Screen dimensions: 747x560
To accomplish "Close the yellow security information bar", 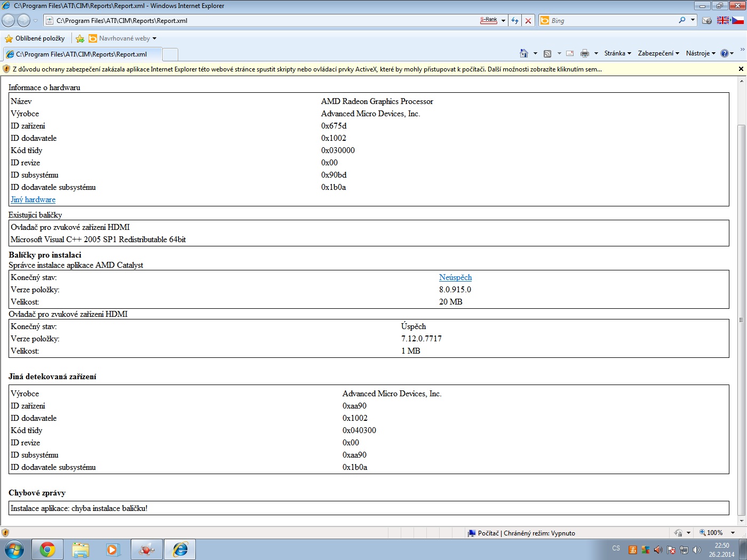I will (x=741, y=69).
